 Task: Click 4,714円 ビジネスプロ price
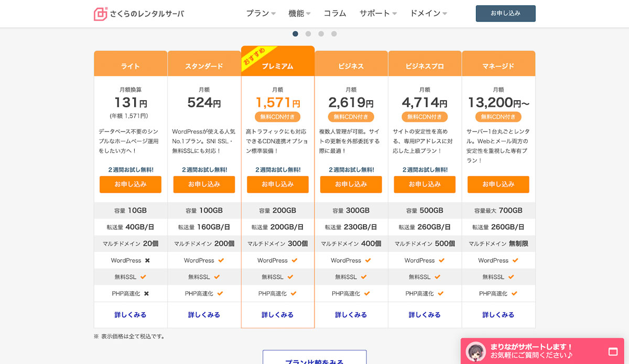425,103
